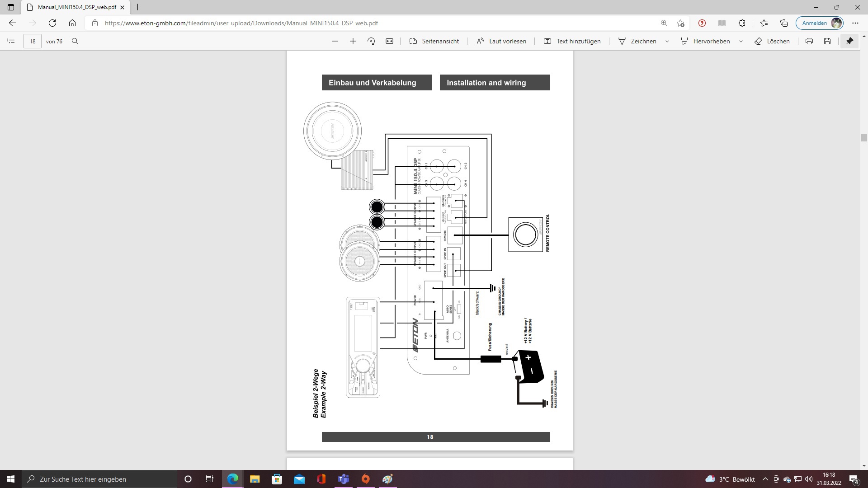
Task: Expand the Hervorheben options dropdown arrow
Action: (741, 41)
